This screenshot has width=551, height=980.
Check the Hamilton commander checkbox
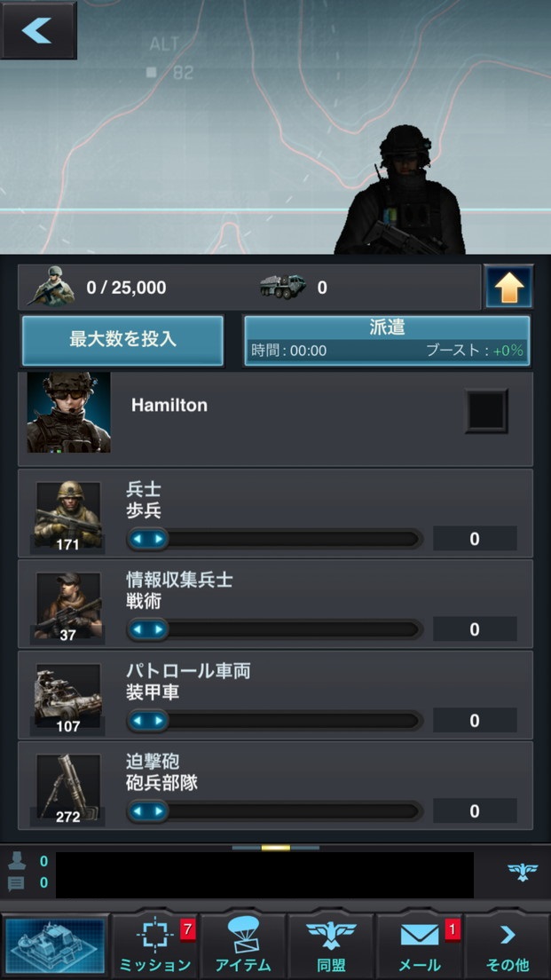[486, 411]
